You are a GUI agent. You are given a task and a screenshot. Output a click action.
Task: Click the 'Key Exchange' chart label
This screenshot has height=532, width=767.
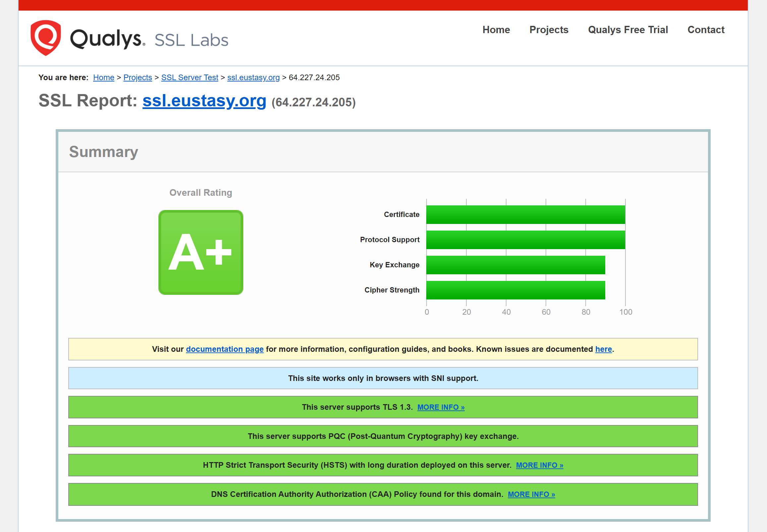tap(394, 265)
